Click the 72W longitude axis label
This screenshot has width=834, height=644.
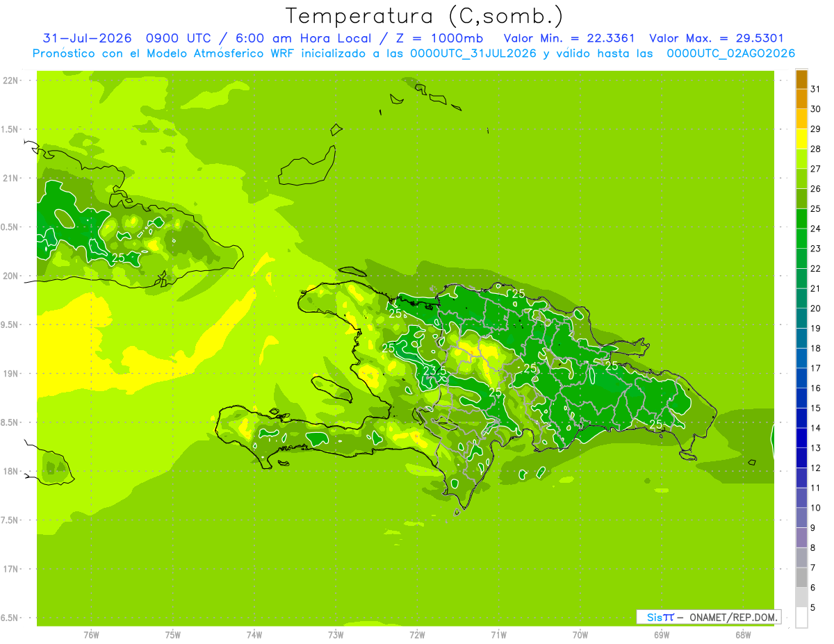(417, 634)
